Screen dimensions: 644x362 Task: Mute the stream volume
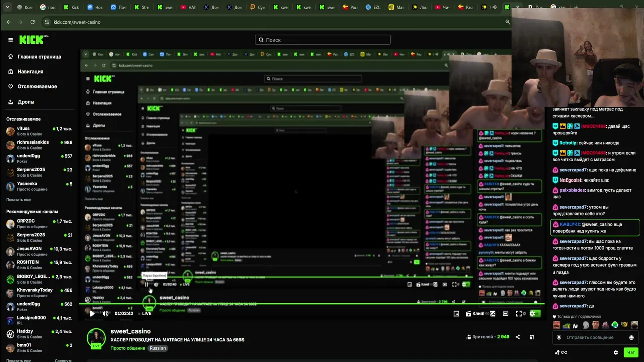pos(105,313)
